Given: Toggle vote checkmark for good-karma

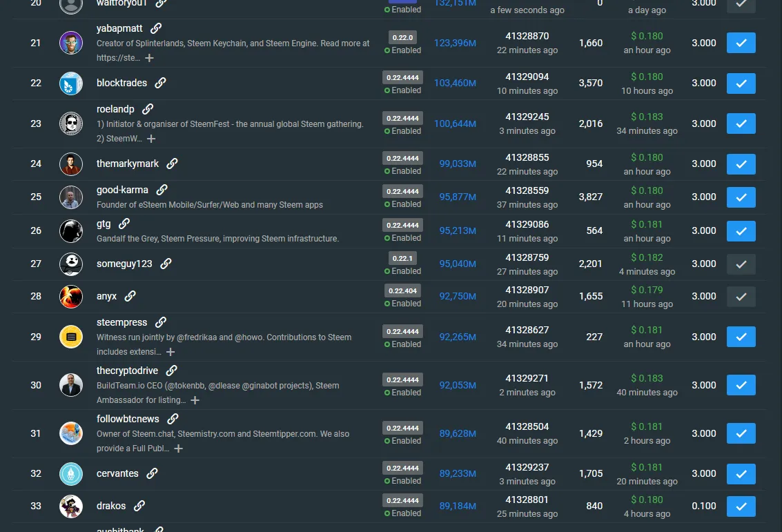Looking at the screenshot, I should click(x=741, y=197).
